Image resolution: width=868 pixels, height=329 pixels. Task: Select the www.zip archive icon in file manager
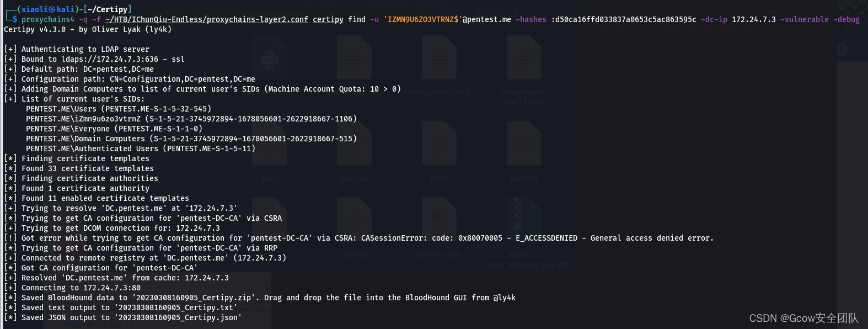pyautogui.click(x=523, y=220)
